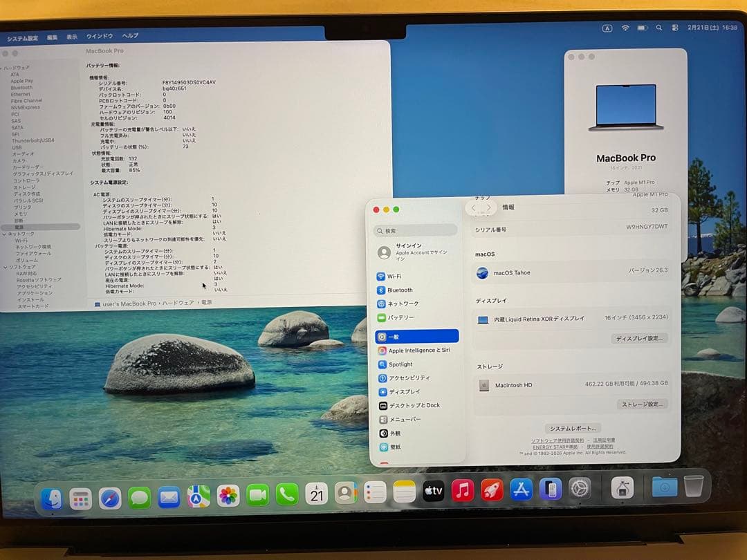The width and height of the screenshot is (747, 560).
Task: Launch iPhone Mirroring from the Dock
Action: [x=551, y=489]
